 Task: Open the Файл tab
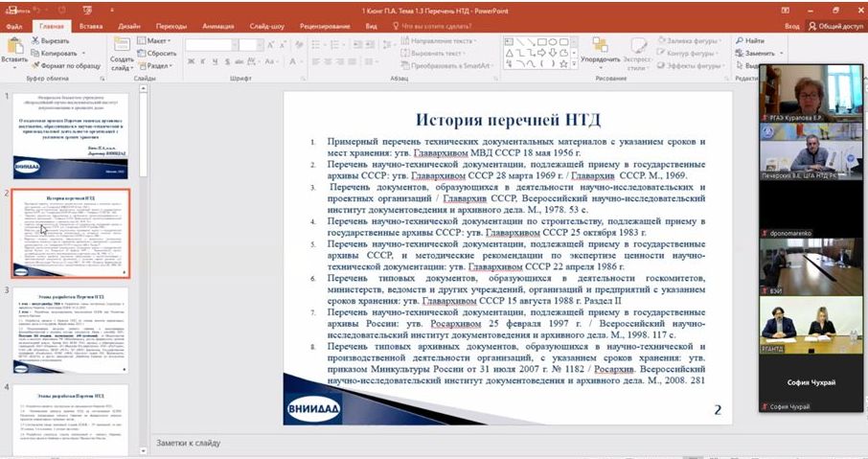tap(14, 26)
